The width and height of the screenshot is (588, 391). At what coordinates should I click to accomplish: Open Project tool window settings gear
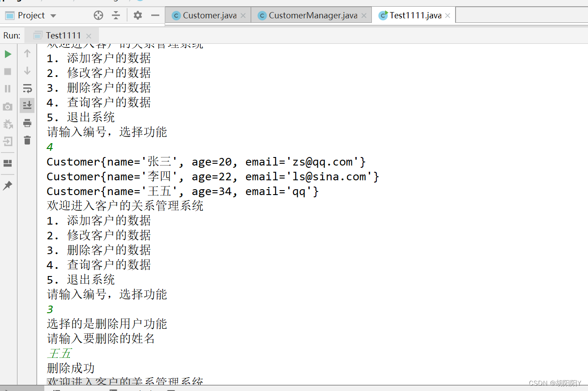tap(138, 15)
